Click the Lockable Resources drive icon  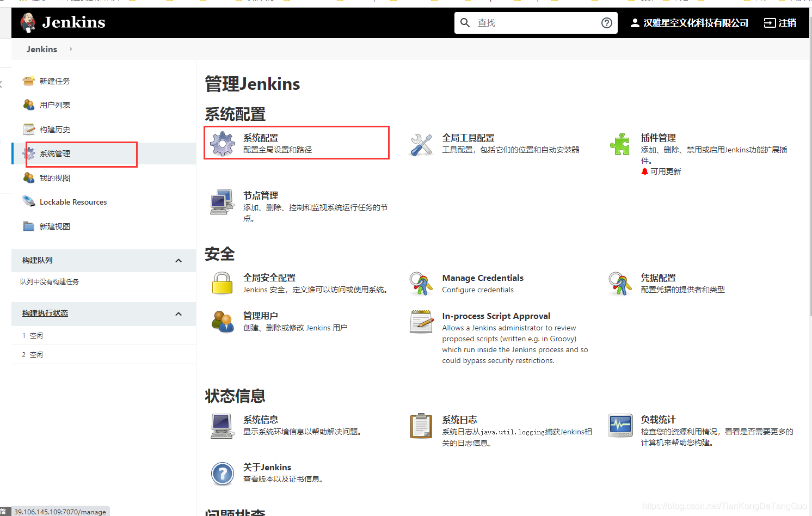[x=29, y=201]
